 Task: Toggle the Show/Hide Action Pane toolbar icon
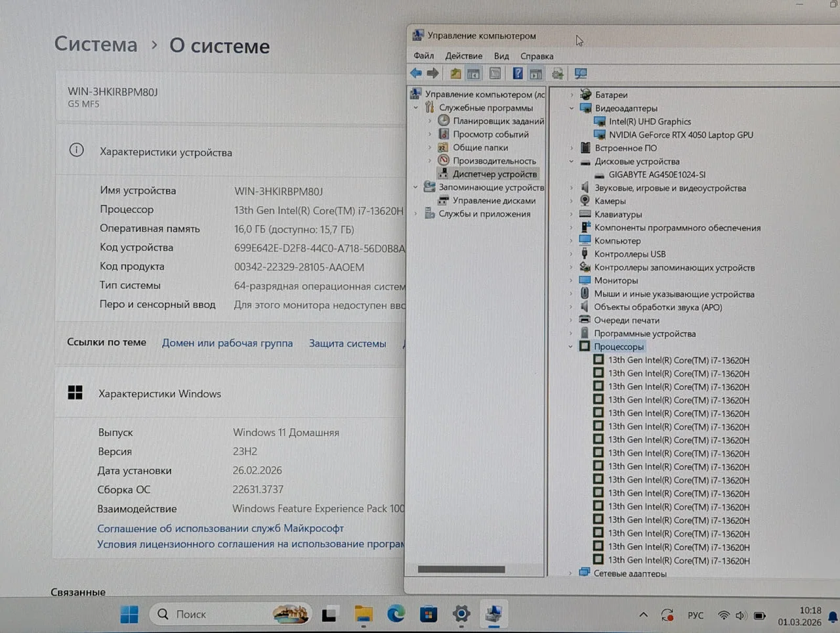coord(536,74)
